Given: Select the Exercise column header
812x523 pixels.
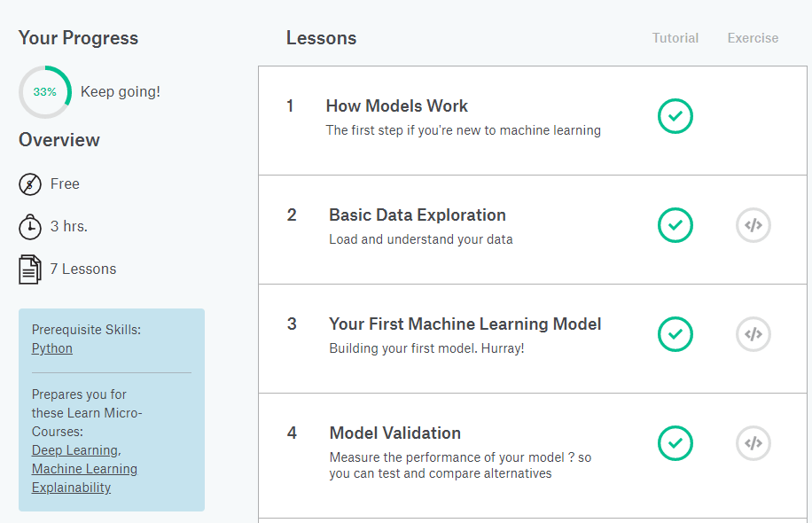Looking at the screenshot, I should coord(753,38).
